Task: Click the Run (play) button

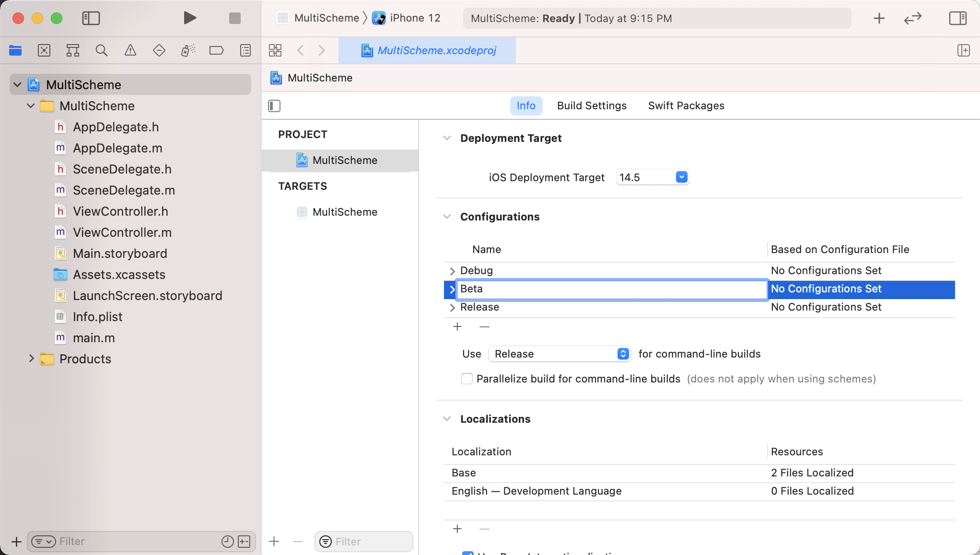Action: (x=190, y=18)
